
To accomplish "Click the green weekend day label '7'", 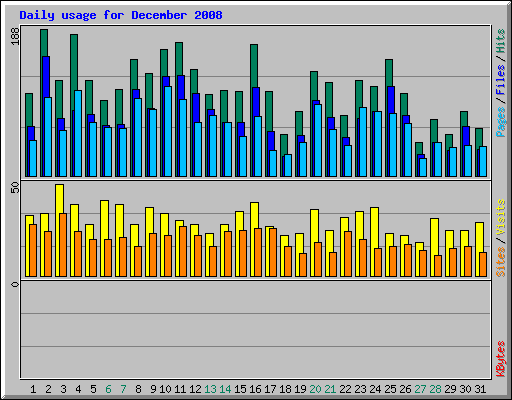I will (123, 389).
